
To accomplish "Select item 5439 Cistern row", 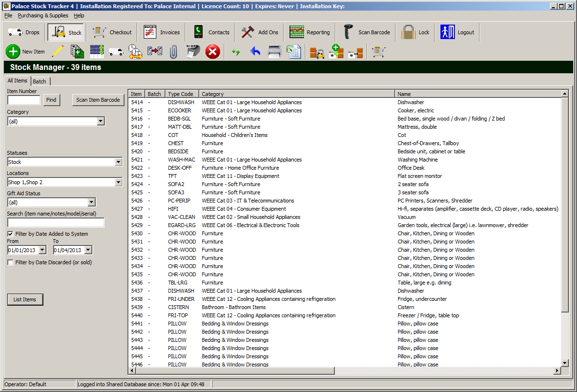I will tap(344, 307).
